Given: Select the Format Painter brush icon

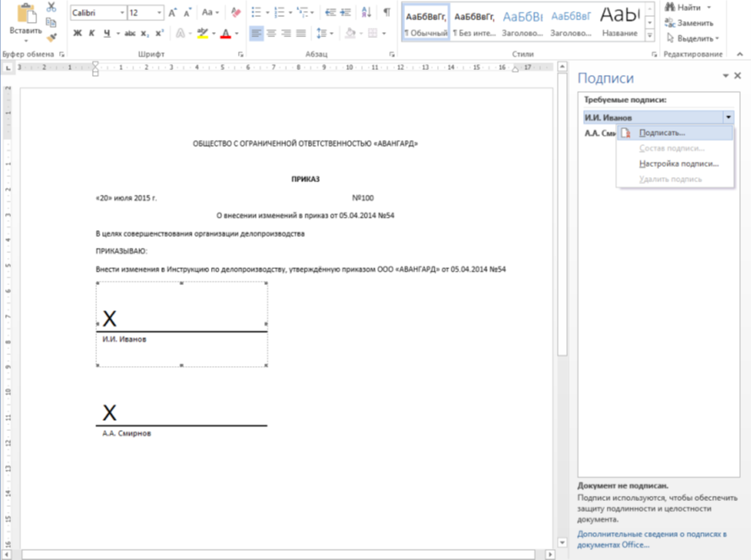Looking at the screenshot, I should [51, 37].
